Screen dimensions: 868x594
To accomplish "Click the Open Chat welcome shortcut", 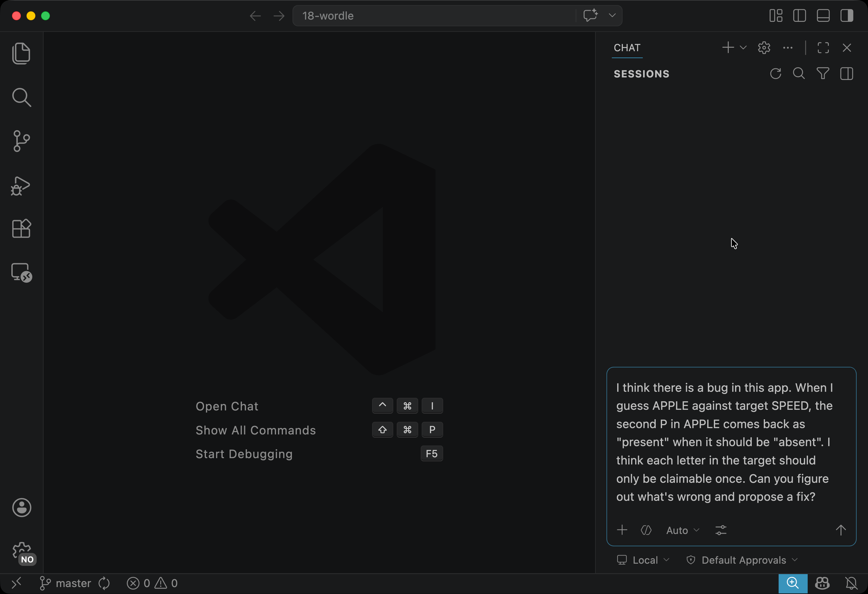I will tap(227, 406).
